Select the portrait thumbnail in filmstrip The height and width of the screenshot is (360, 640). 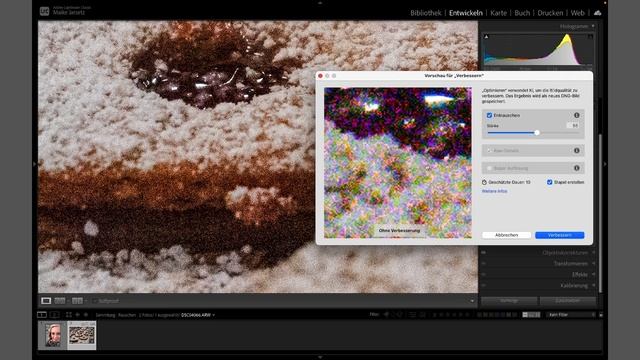coord(53,336)
